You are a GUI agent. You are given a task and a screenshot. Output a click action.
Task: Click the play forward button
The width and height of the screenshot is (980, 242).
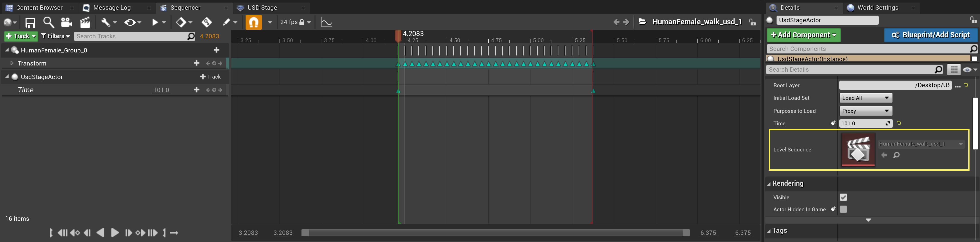pos(115,233)
